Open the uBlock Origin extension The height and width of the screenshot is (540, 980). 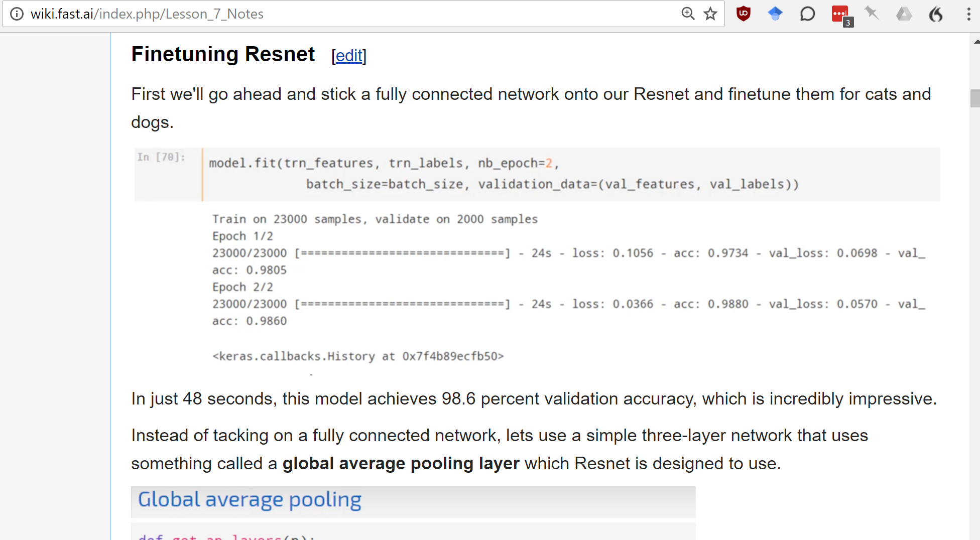click(x=744, y=14)
